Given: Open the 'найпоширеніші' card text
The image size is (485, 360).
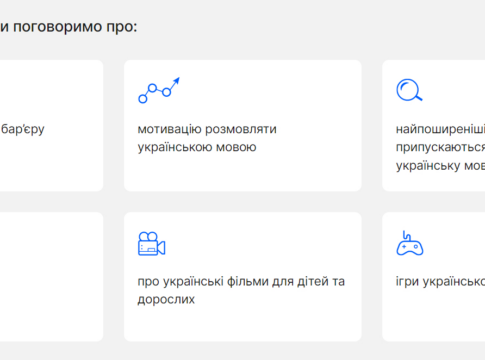Looking at the screenshot, I should coord(440,129).
